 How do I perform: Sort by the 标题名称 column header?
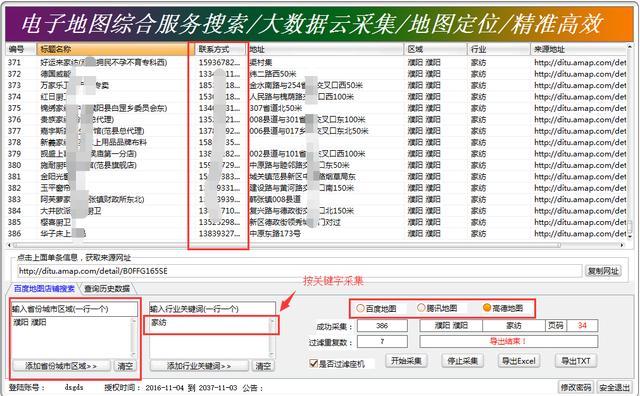point(115,49)
